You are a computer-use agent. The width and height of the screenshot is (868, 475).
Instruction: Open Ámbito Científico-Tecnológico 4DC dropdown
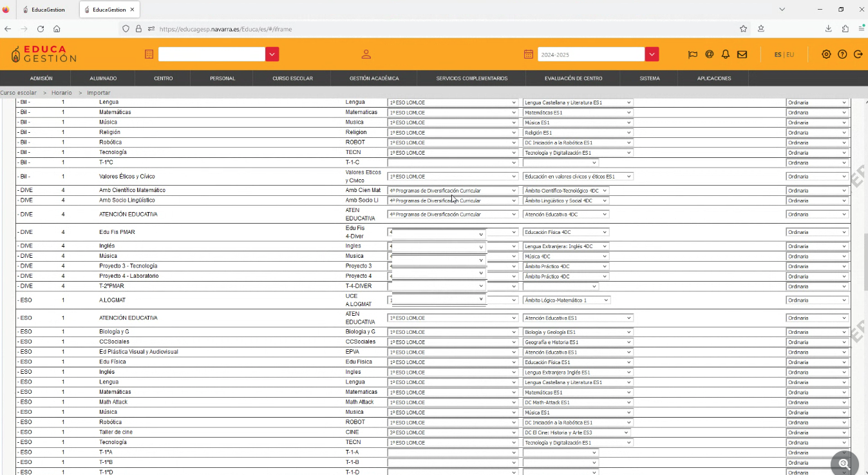coord(566,191)
